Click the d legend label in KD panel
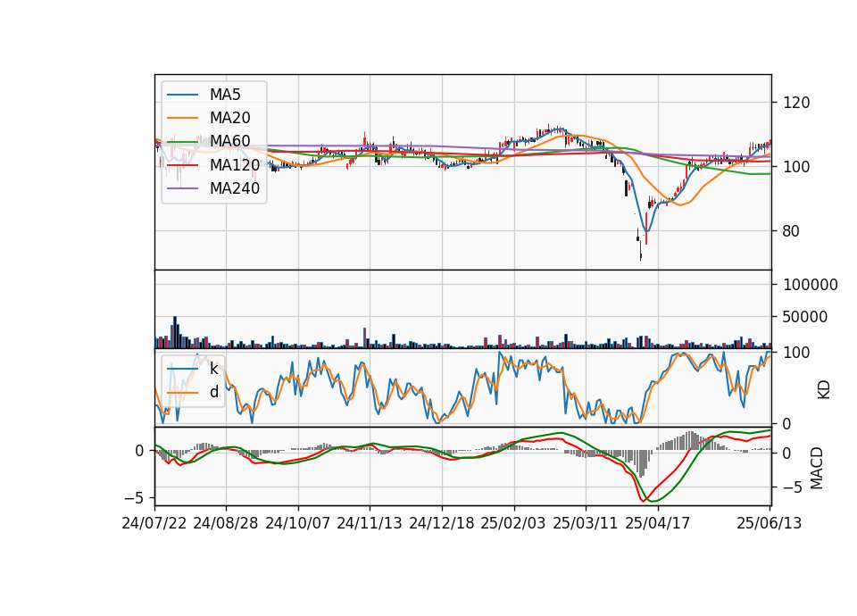The height and width of the screenshot is (616, 857). [x=213, y=392]
